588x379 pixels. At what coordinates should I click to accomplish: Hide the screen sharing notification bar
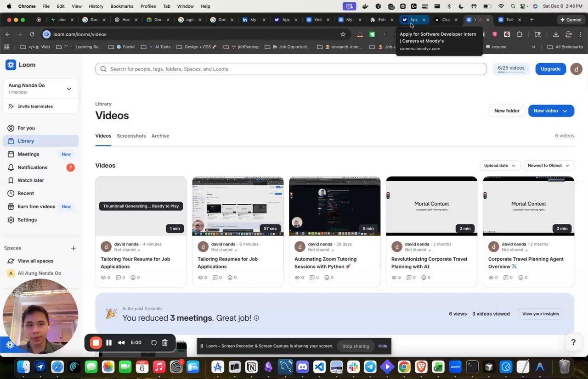pos(383,346)
